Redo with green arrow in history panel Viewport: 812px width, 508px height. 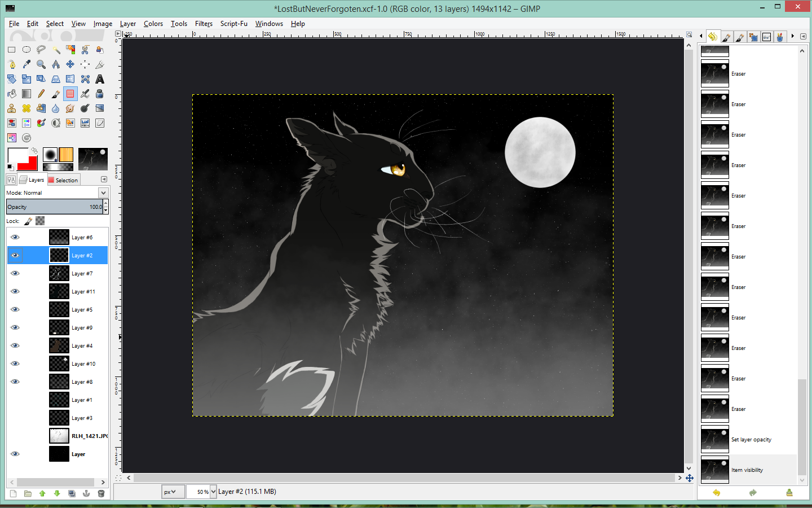753,493
